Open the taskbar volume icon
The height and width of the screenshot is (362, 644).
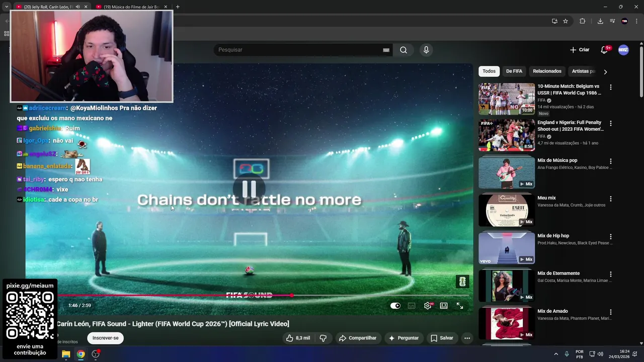(x=600, y=354)
